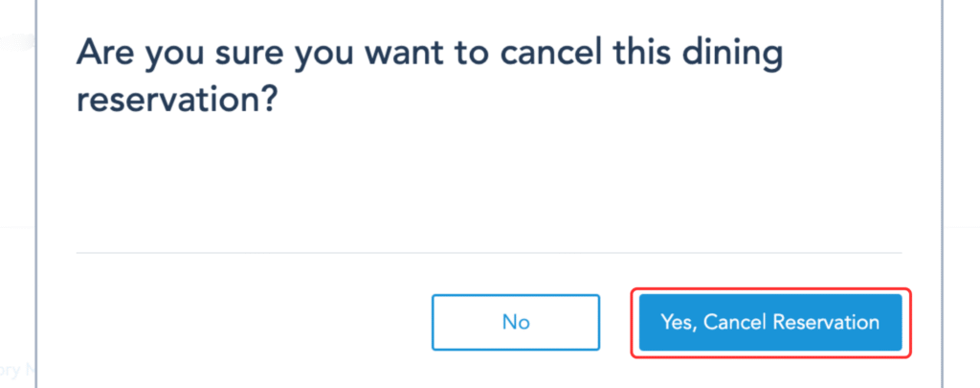Click the horizontal divider line above buttons
Image resolution: width=980 pixels, height=388 pixels.
coord(489,253)
